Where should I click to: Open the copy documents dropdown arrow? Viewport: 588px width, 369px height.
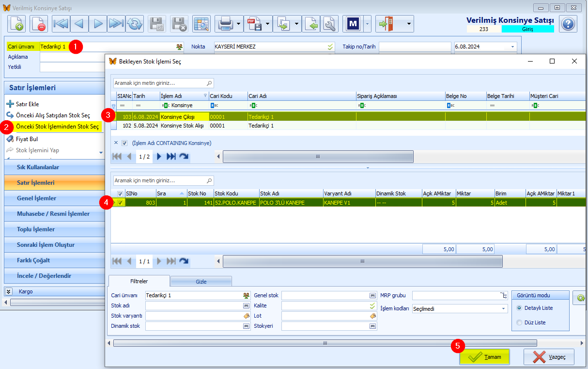click(297, 23)
